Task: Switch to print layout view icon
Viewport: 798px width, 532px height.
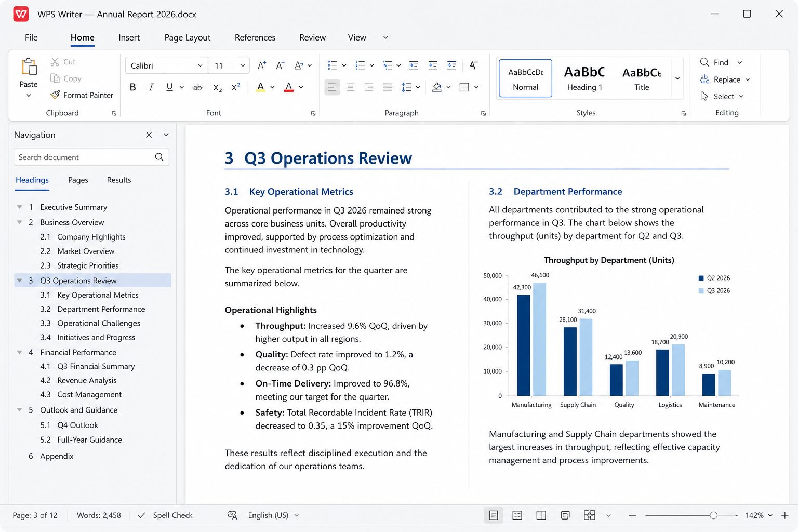Action: pos(494,515)
